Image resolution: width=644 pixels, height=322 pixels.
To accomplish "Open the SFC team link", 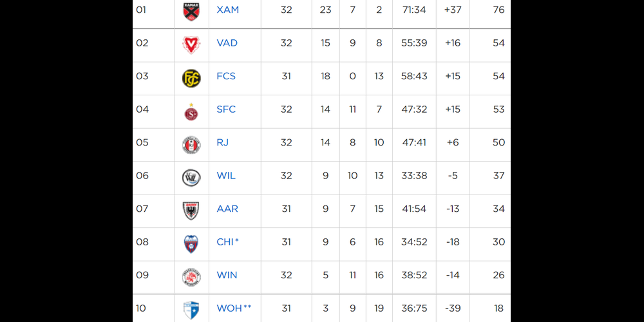I will click(x=226, y=109).
